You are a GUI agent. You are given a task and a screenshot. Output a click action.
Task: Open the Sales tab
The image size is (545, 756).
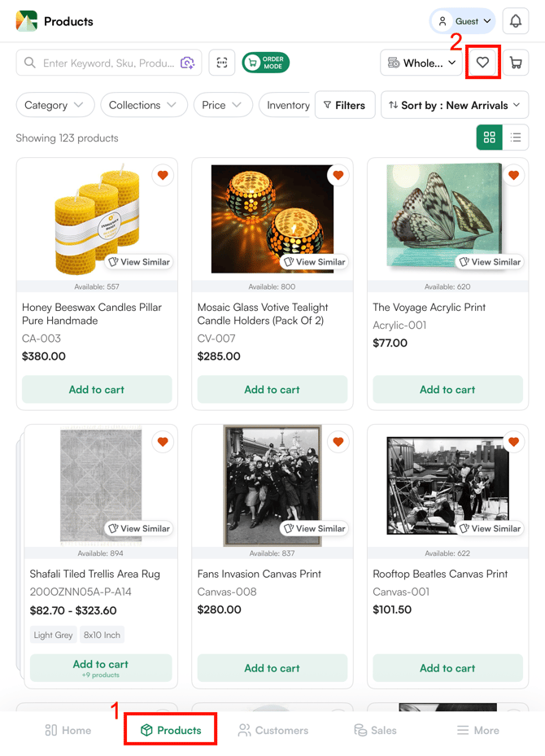click(374, 730)
